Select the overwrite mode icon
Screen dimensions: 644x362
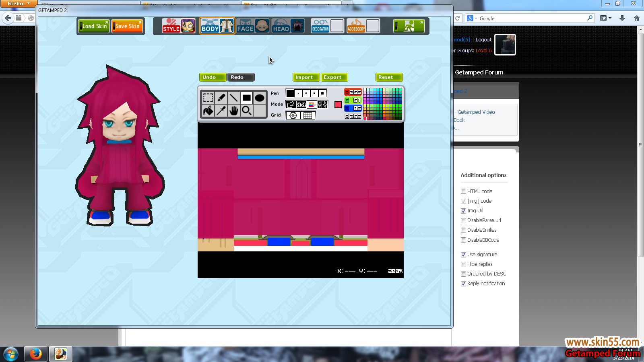(x=291, y=105)
